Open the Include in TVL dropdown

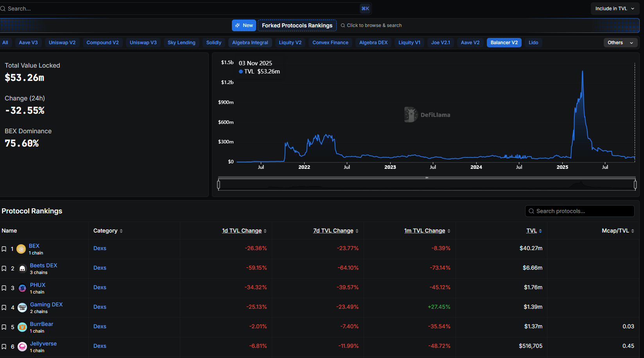614,9
